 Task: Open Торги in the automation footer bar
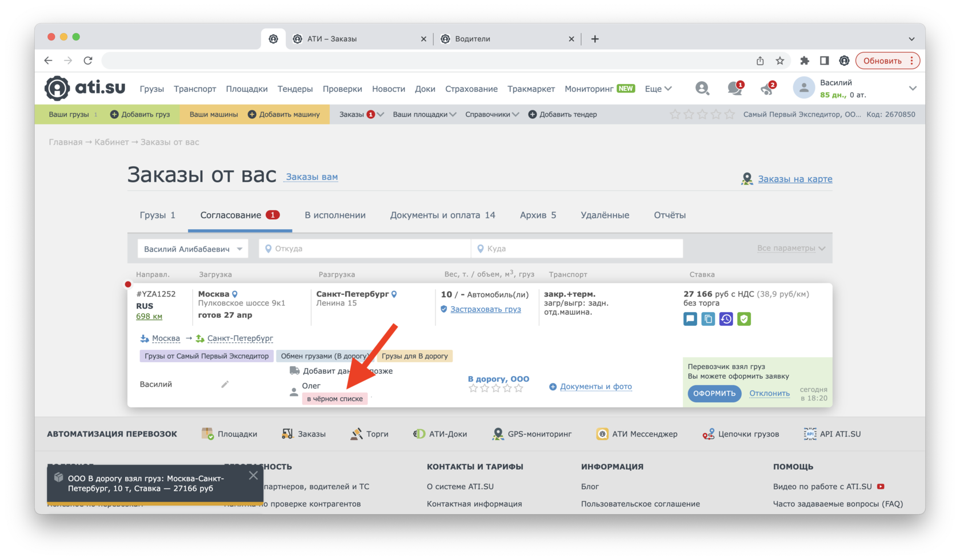(x=369, y=434)
